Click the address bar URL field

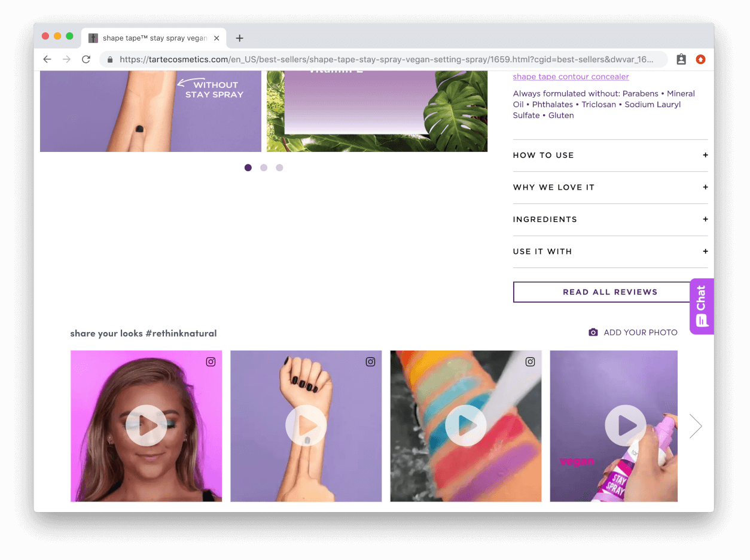(383, 59)
